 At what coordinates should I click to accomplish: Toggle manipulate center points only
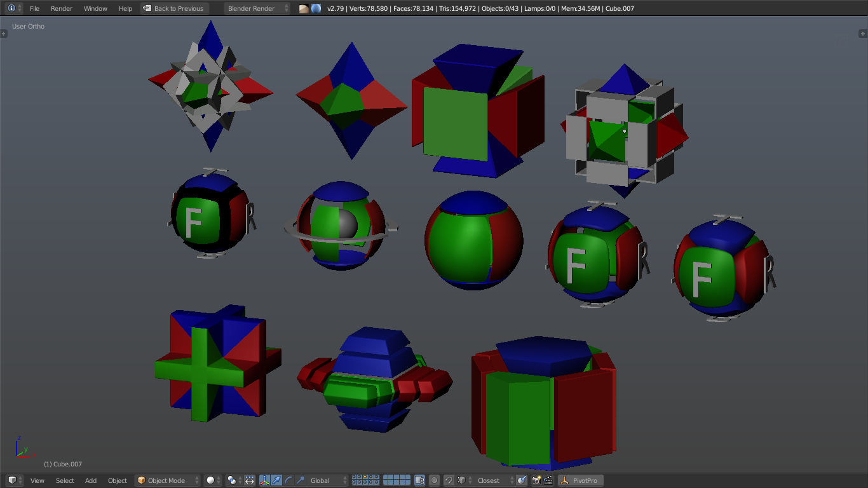[x=250, y=480]
